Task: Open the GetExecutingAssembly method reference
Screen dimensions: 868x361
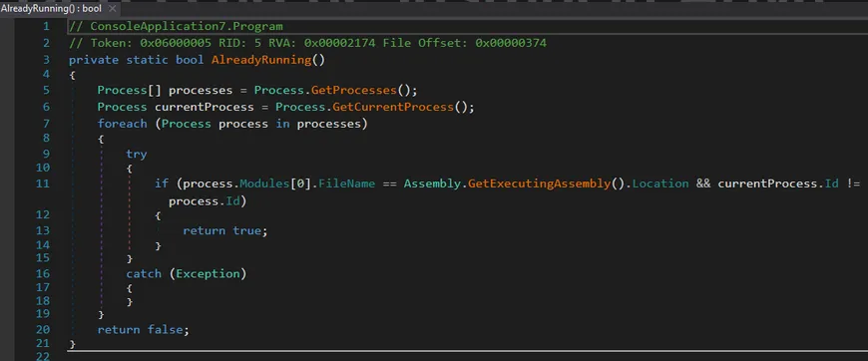Action: pyautogui.click(x=540, y=183)
